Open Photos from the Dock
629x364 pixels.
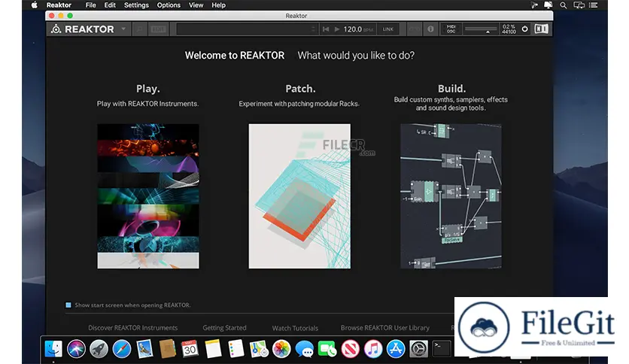coord(281,349)
